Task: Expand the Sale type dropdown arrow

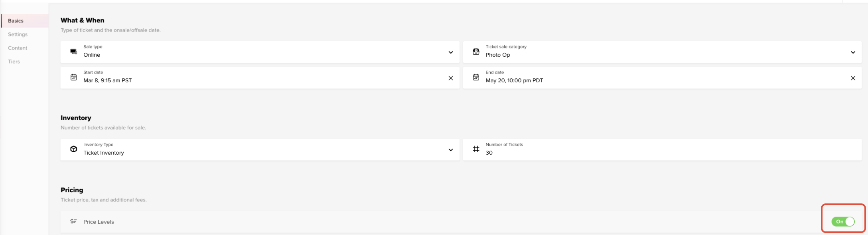Action: tap(451, 52)
